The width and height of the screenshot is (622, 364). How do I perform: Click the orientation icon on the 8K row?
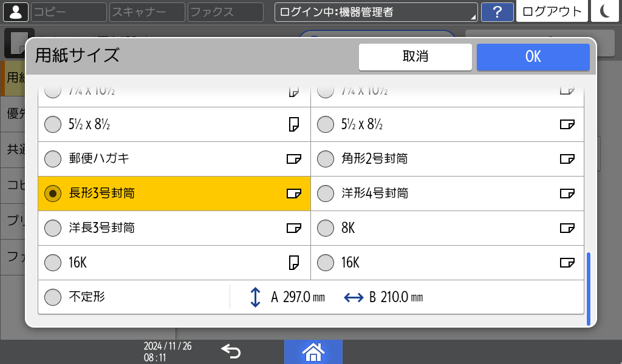point(567,228)
